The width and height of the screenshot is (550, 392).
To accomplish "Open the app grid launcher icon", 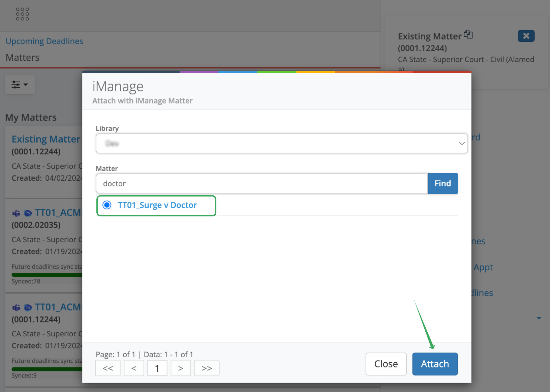I will click(x=23, y=14).
